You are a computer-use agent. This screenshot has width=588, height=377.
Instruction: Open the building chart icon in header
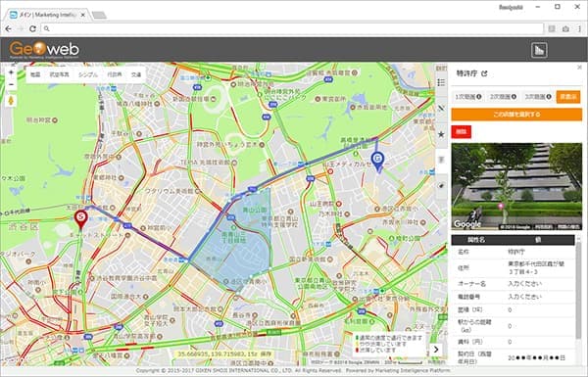[539, 50]
